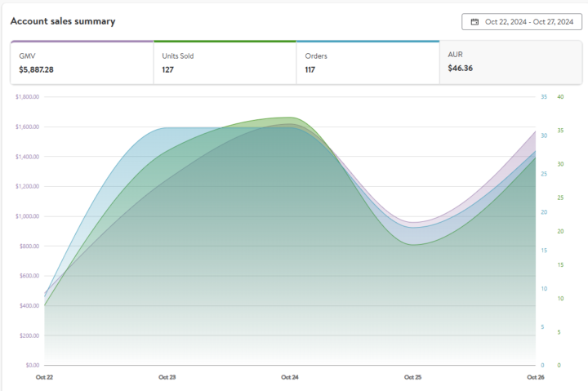Click the $0.00 y-axis label
Image resolution: width=588 pixels, height=391 pixels.
[x=32, y=365]
